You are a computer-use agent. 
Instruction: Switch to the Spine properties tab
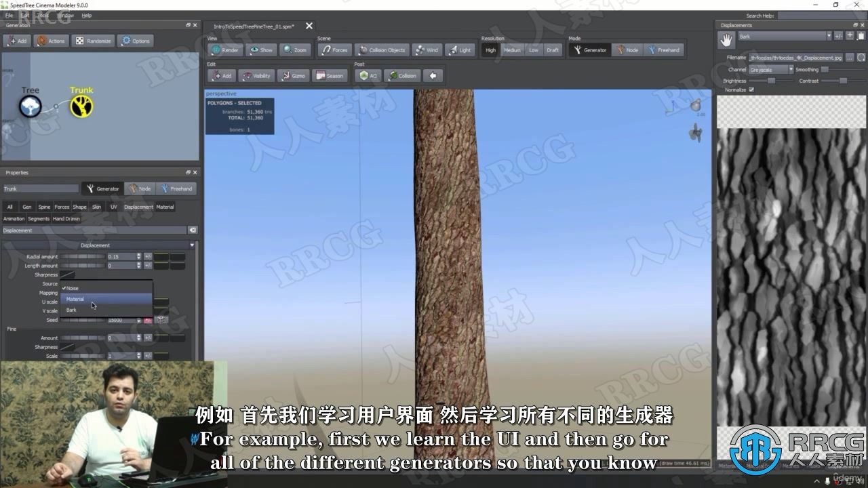[x=44, y=207]
